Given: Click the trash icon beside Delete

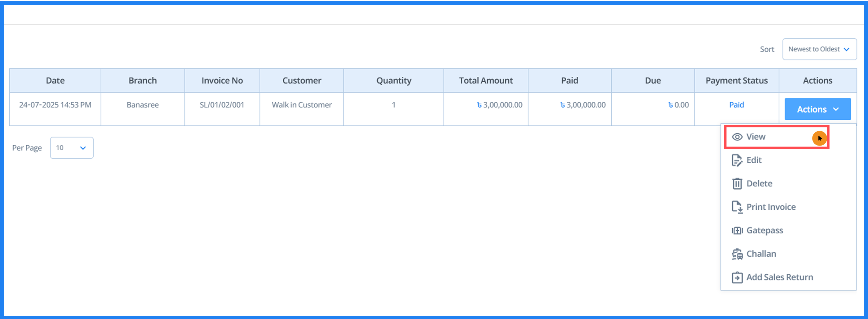Looking at the screenshot, I should coord(737,183).
